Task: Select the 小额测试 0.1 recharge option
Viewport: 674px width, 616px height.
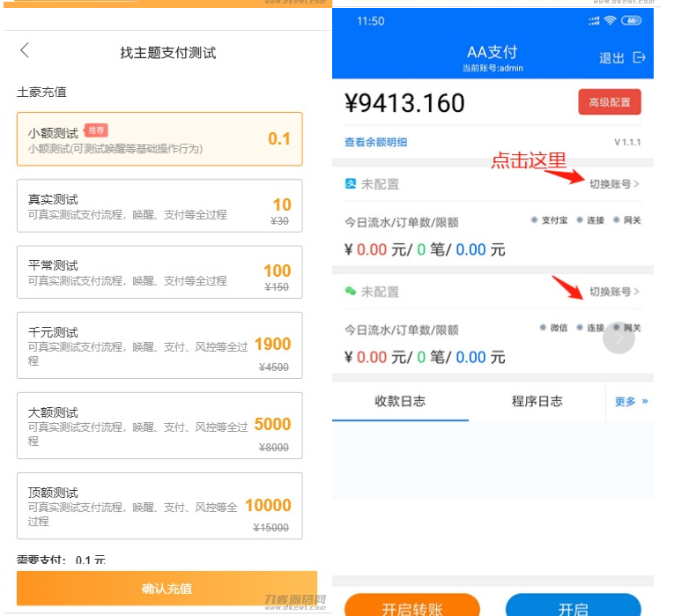Action: coord(159,139)
